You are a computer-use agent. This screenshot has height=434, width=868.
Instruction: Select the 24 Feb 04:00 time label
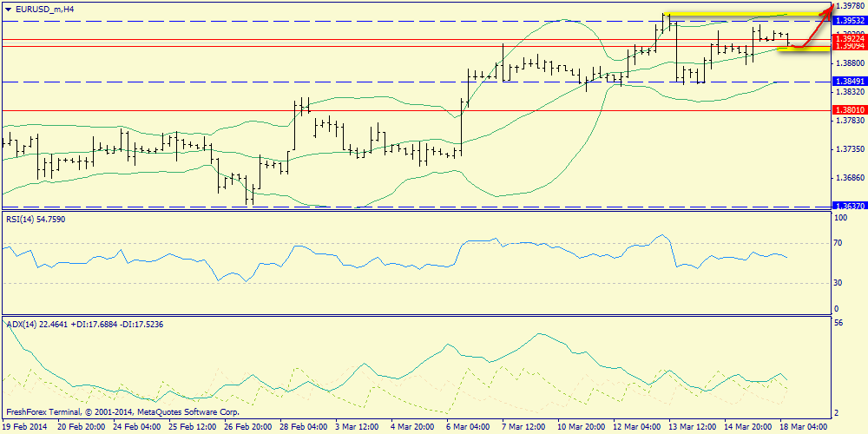point(137,427)
